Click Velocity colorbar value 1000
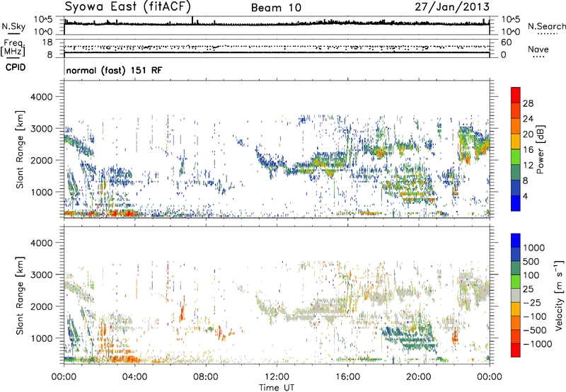 pos(534,248)
